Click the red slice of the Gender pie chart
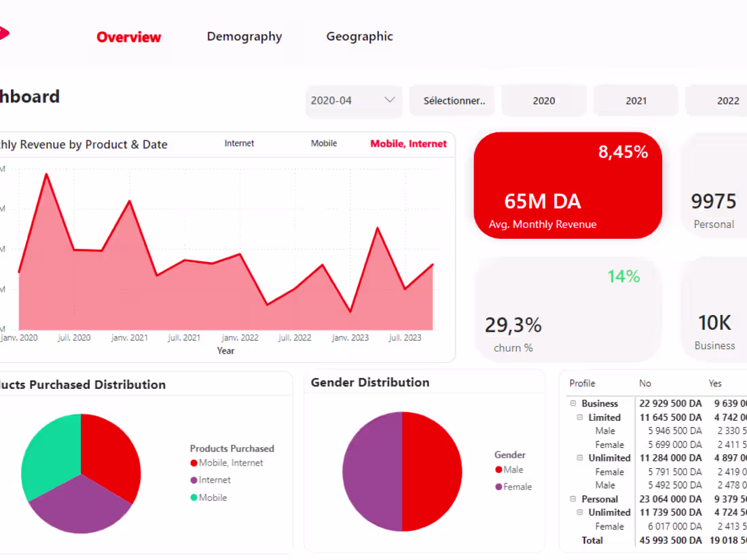 431,468
